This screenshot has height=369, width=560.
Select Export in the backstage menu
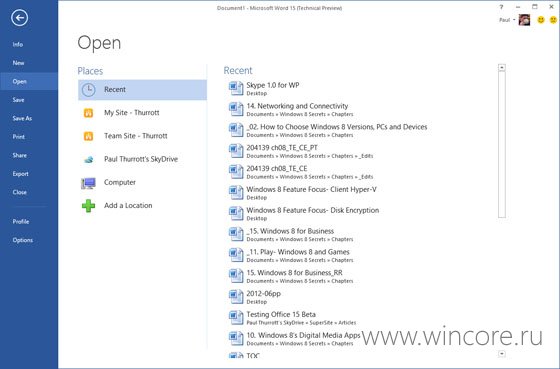(20, 174)
